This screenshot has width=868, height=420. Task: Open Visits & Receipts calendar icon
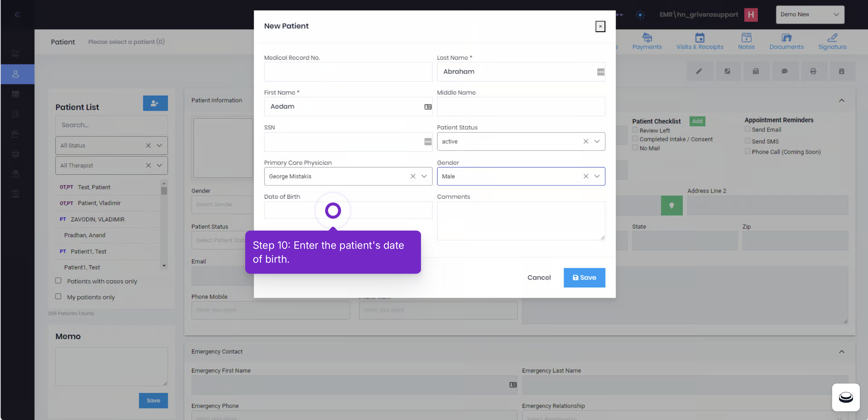pos(700,37)
